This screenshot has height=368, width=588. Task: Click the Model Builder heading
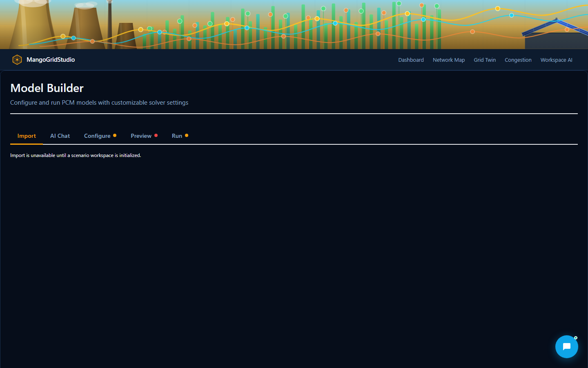coord(47,88)
